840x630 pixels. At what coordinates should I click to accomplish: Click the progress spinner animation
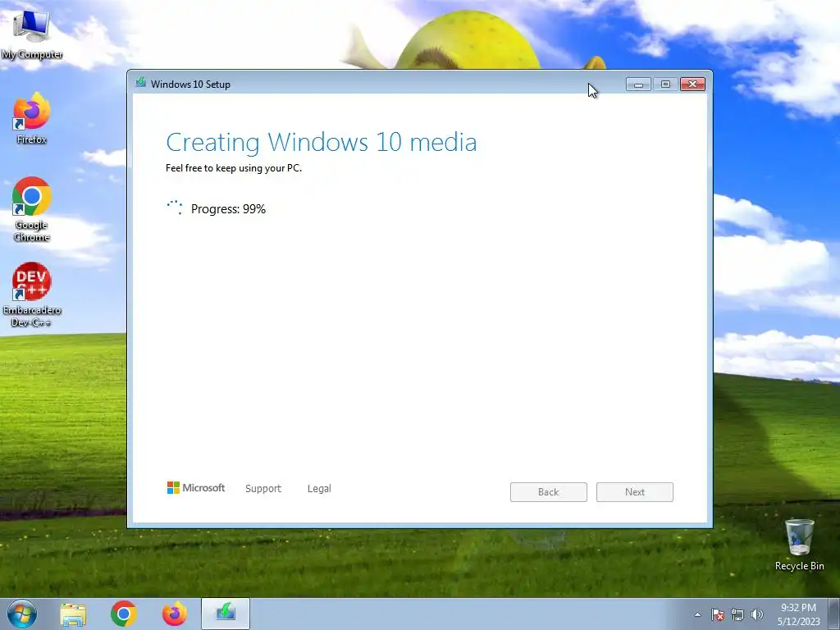(x=175, y=208)
